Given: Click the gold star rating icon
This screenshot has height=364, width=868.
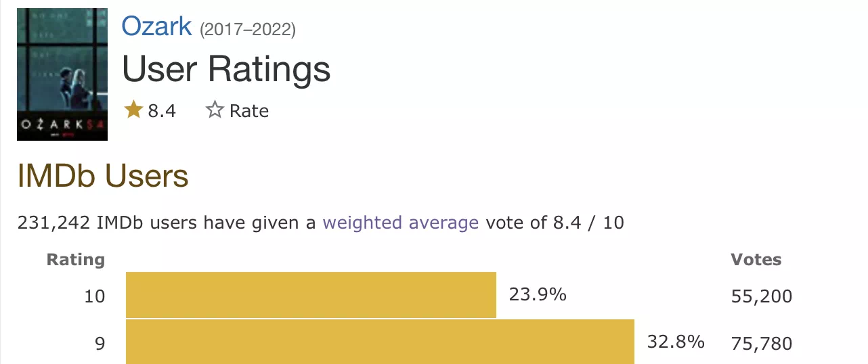Looking at the screenshot, I should click(x=133, y=110).
